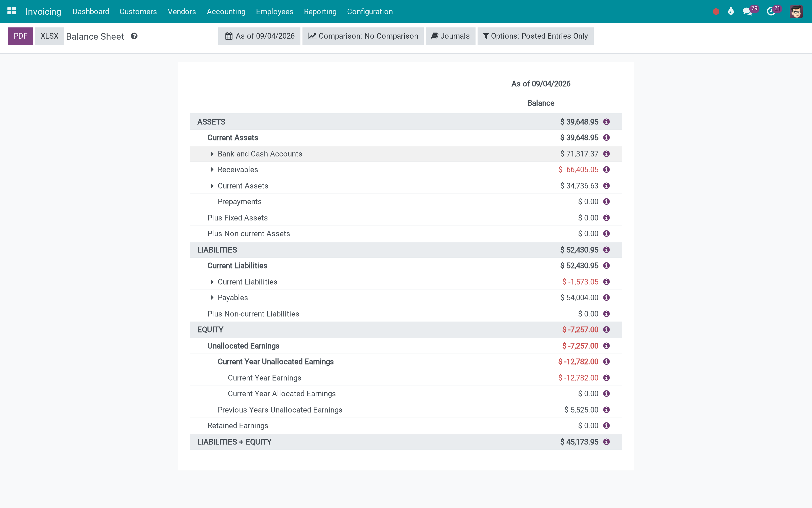
Task: Click the Current Year Allocated Earnings label
Action: tap(282, 393)
